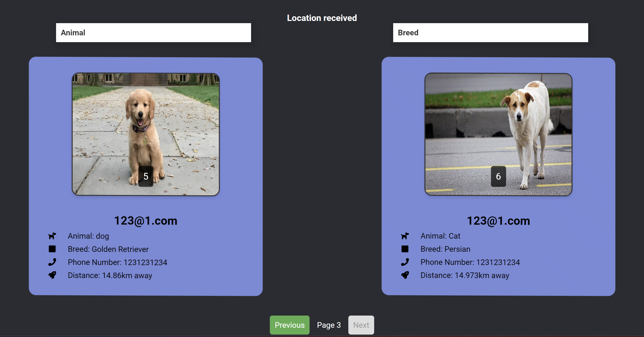This screenshot has height=337, width=644.
Task: Click the 'Breed: Golden Retriever' text
Action: tap(108, 249)
